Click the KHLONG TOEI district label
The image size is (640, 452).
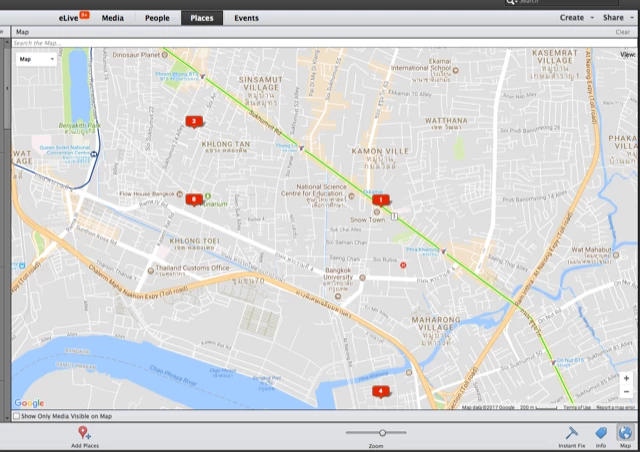194,241
